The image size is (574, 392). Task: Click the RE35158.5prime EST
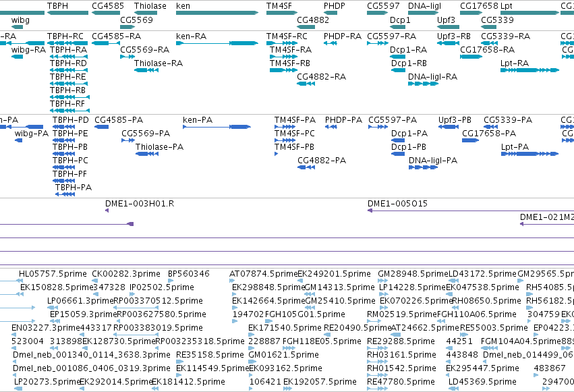click(x=179, y=361)
